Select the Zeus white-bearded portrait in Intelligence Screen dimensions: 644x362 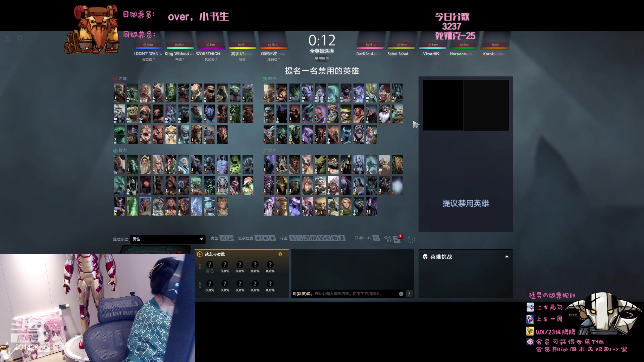(183, 165)
